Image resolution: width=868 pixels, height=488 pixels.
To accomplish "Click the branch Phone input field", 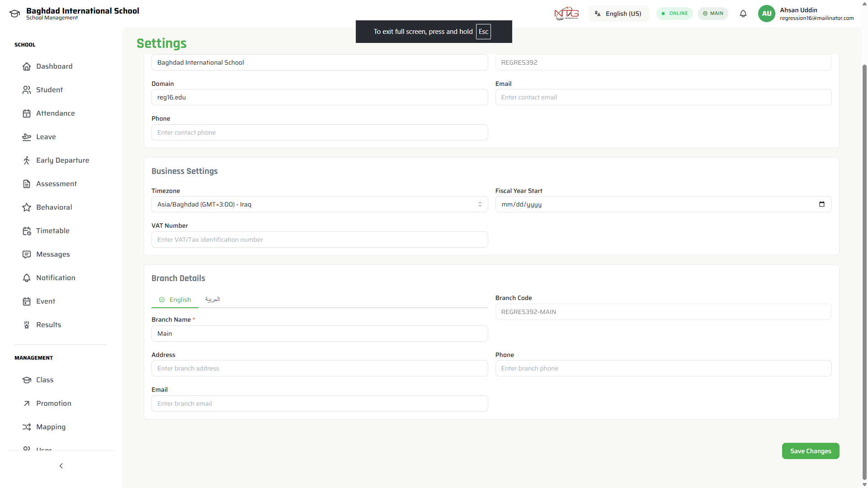I will [x=663, y=368].
